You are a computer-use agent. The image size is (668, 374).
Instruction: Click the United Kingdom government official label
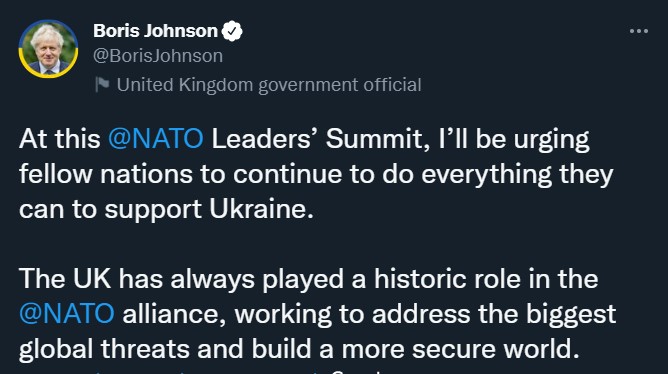(x=269, y=85)
